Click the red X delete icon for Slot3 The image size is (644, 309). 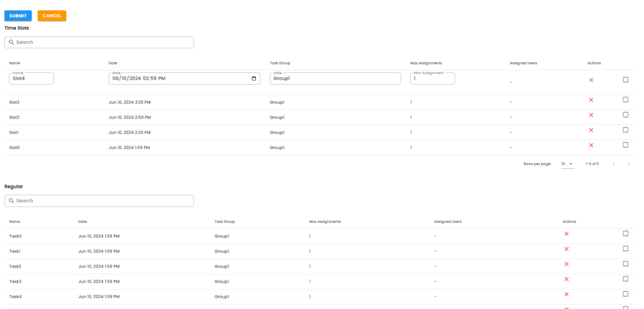591,100
